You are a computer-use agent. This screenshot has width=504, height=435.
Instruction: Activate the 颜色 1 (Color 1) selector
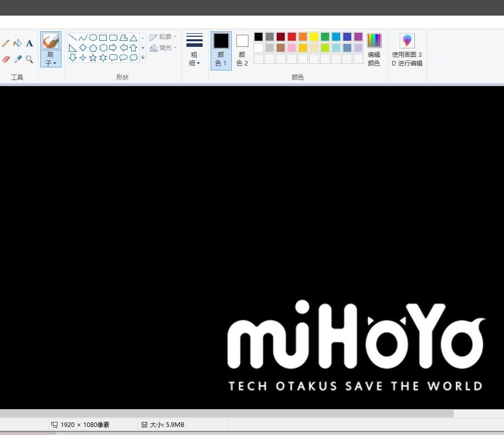221,50
